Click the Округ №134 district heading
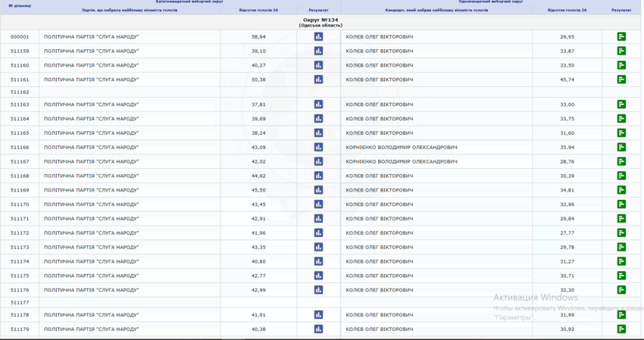 (x=320, y=20)
